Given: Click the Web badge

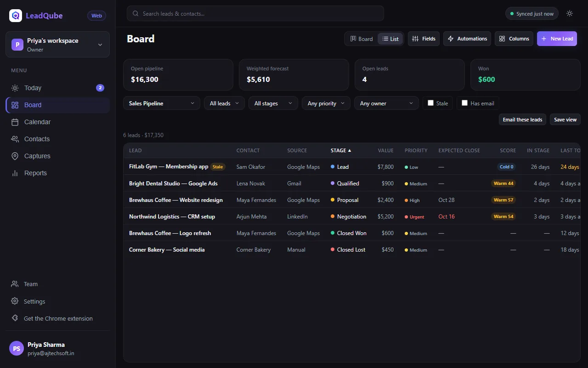Looking at the screenshot, I should [96, 16].
